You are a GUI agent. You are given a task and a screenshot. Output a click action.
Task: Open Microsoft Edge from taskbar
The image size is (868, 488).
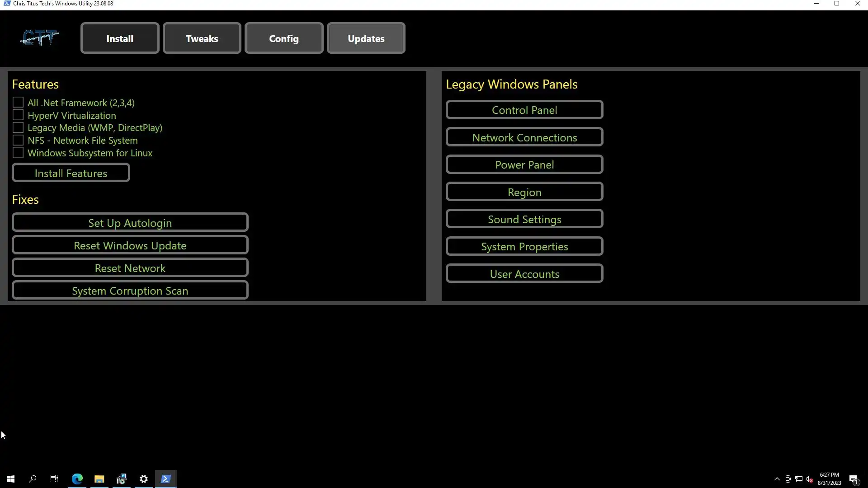[x=77, y=479]
